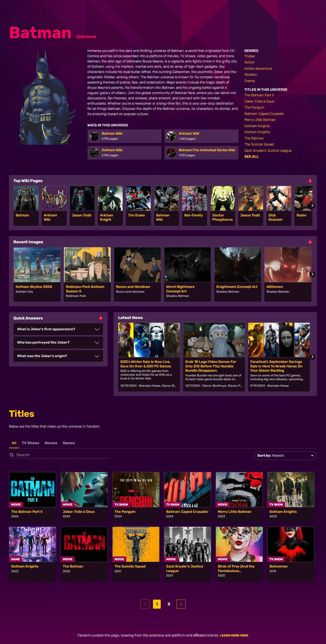326x644 pixels.
Task: Open Arkham Knight wiki page thumbnail
Action: [110, 198]
